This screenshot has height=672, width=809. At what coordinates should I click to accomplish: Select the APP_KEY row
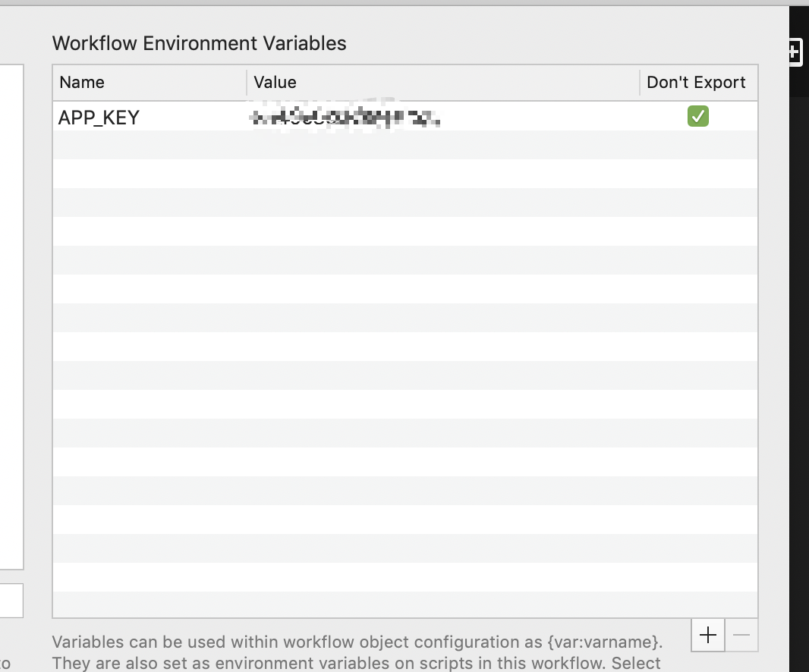click(x=379, y=117)
